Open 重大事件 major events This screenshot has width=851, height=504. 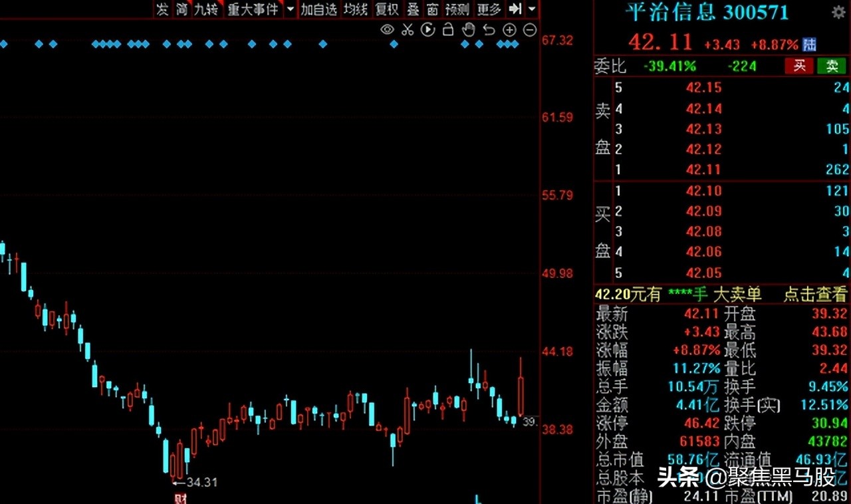pyautogui.click(x=253, y=9)
